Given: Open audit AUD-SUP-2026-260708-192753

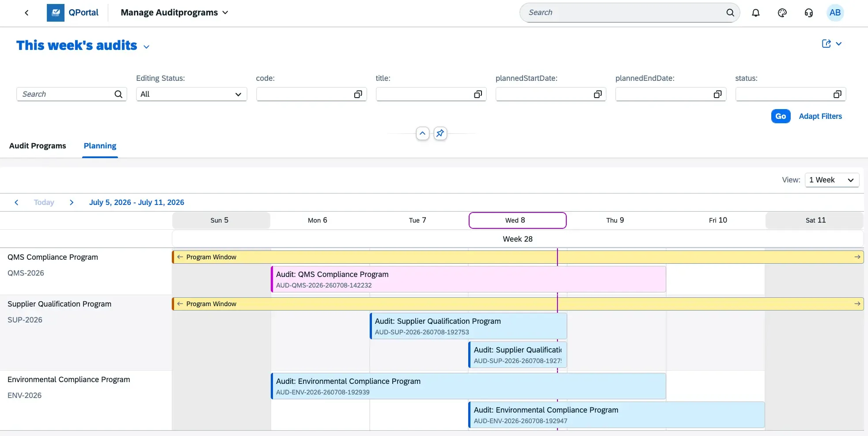Looking at the screenshot, I should click(468, 326).
